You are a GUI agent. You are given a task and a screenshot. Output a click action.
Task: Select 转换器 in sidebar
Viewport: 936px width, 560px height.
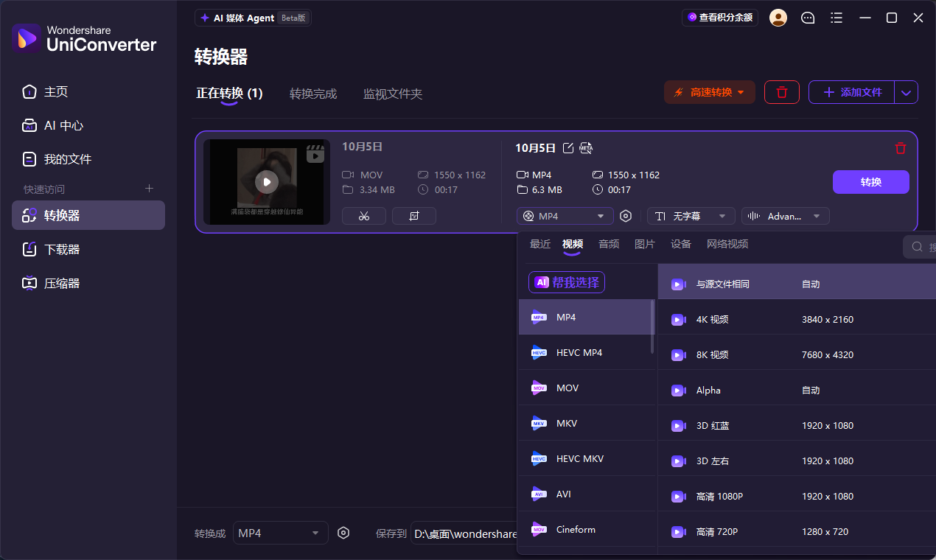[x=88, y=215]
